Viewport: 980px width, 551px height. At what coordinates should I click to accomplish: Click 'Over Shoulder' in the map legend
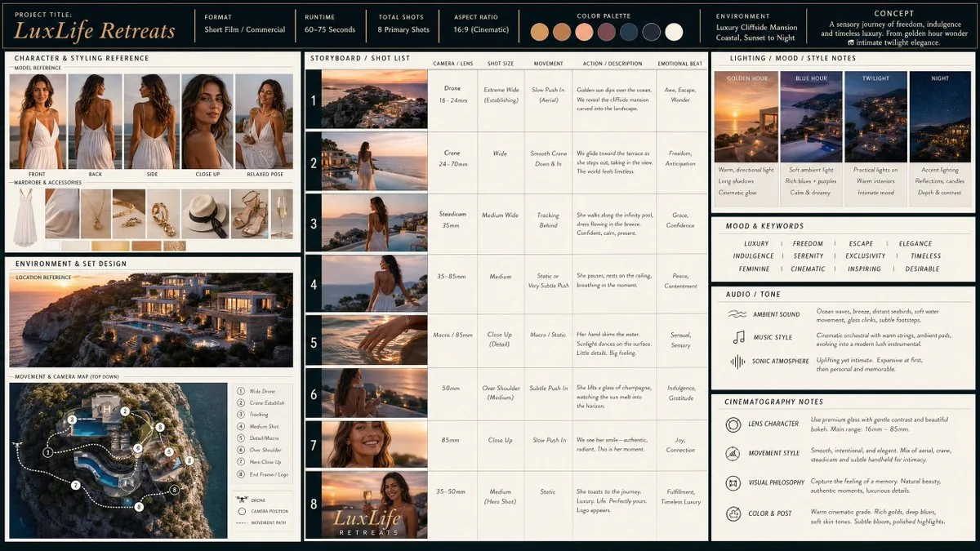(x=265, y=450)
